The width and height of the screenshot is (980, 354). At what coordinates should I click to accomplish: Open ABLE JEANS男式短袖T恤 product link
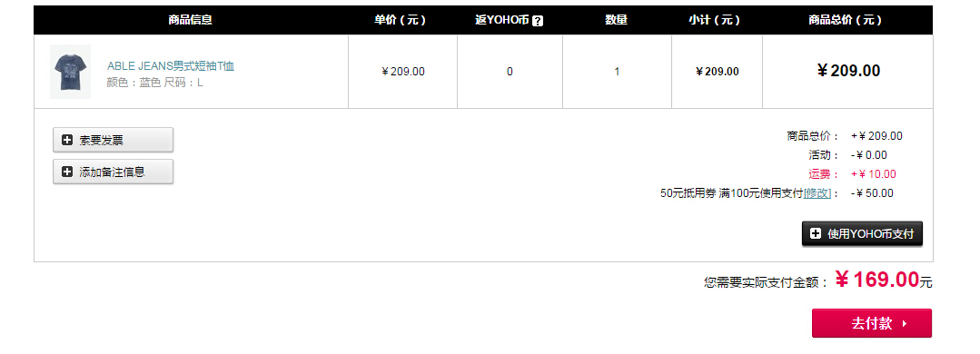(x=171, y=66)
